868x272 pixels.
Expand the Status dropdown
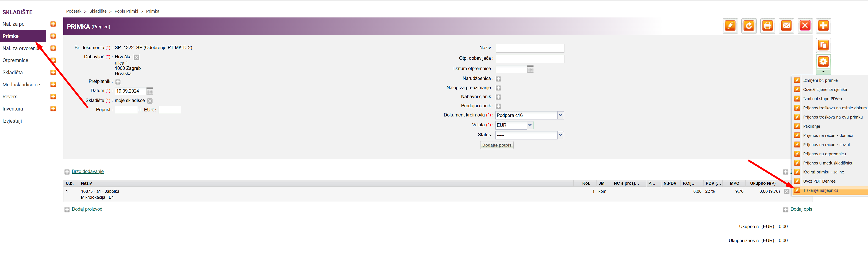point(560,135)
